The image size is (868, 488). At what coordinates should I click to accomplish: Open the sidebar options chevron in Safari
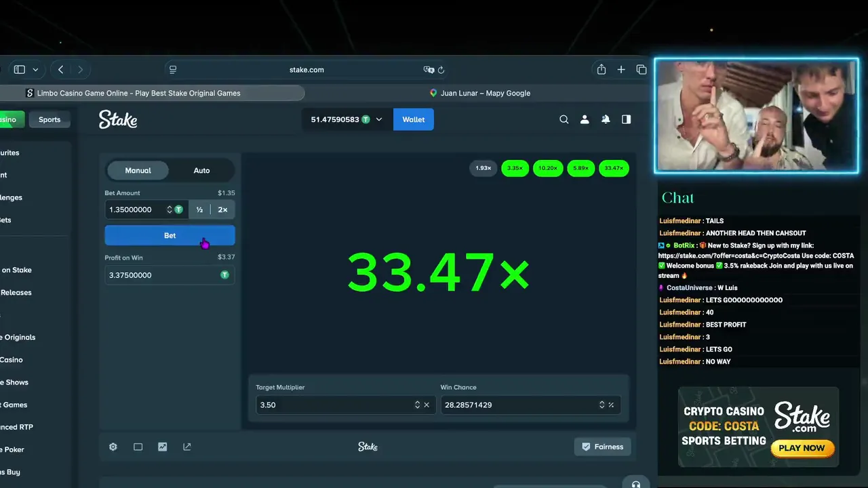pos(35,69)
